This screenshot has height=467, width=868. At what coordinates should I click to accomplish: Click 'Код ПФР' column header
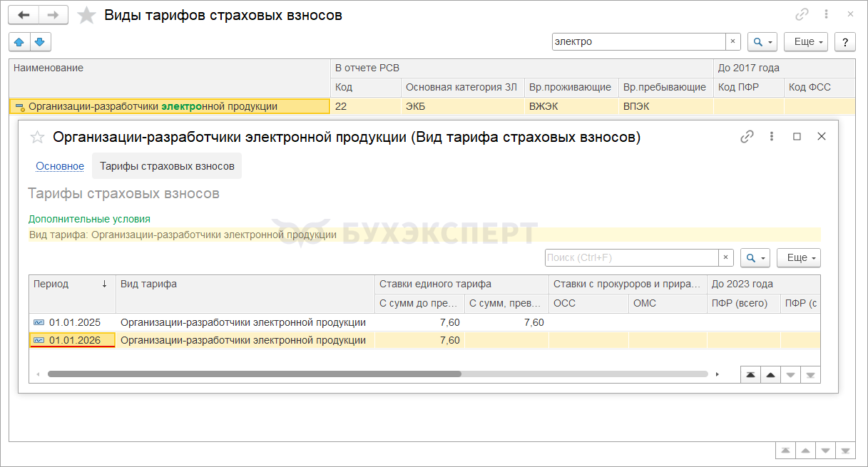coord(749,88)
